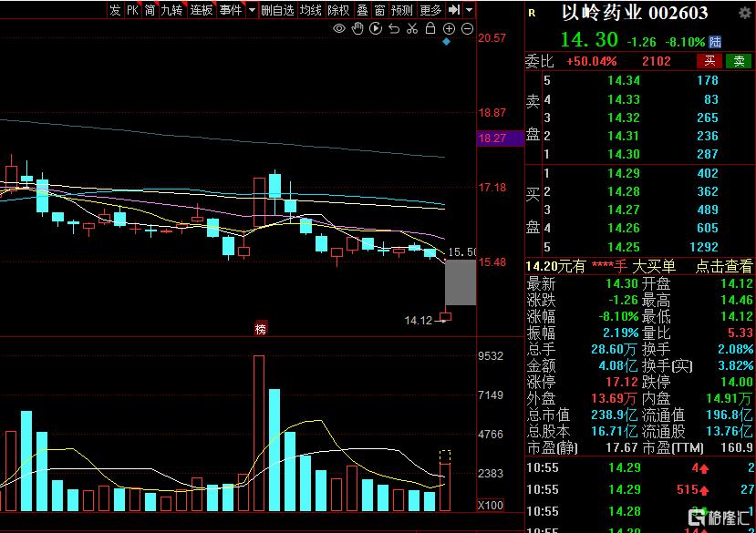Click the 515 trade tick entry
The height and width of the screenshot is (533, 756).
click(692, 489)
